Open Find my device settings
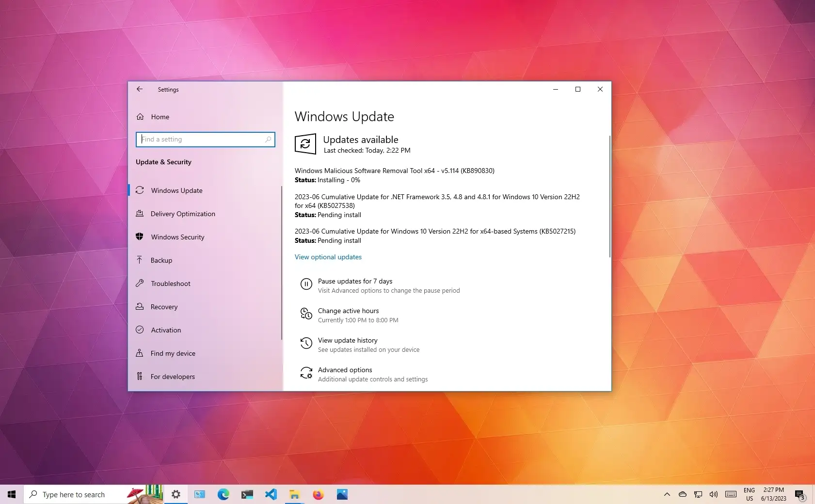 click(205, 353)
